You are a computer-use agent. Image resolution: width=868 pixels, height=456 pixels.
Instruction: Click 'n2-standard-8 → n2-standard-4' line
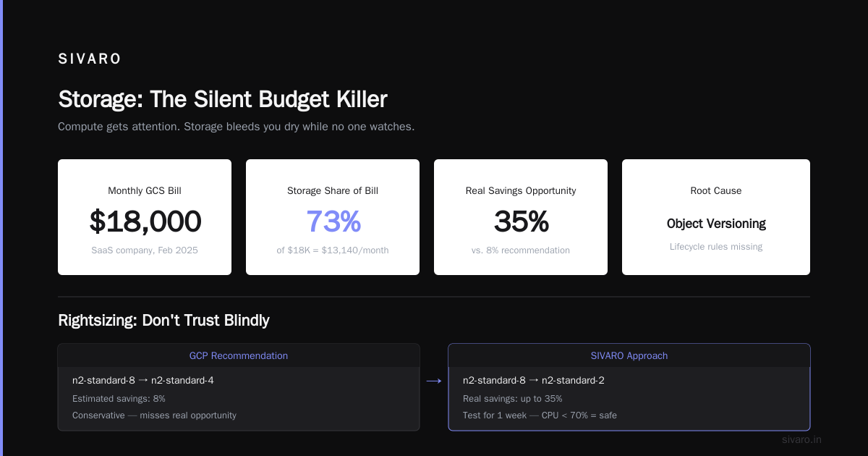point(143,380)
